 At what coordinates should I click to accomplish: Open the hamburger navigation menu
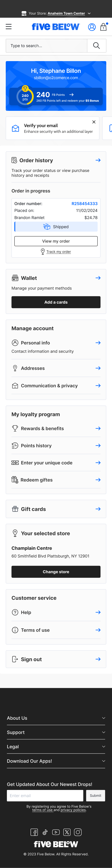[x=8, y=27]
